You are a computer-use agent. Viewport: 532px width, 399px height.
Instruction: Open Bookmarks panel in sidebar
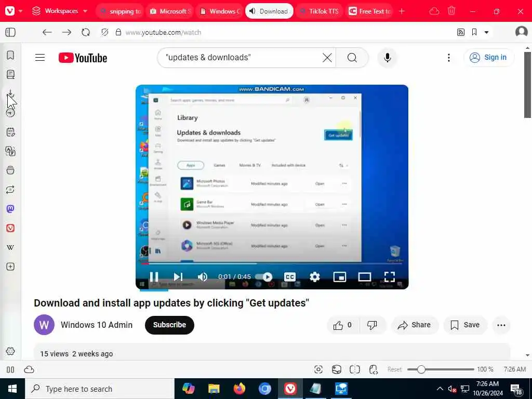coord(10,55)
